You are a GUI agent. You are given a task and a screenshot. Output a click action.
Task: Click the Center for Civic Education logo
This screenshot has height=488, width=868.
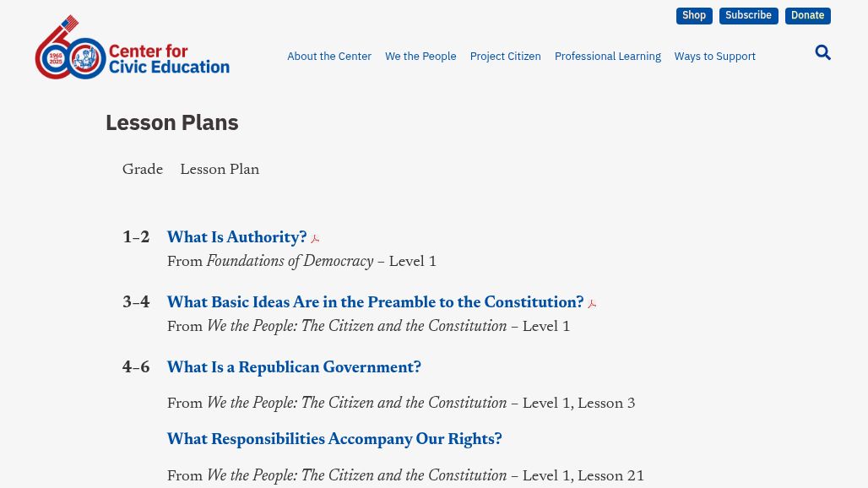pos(133,47)
